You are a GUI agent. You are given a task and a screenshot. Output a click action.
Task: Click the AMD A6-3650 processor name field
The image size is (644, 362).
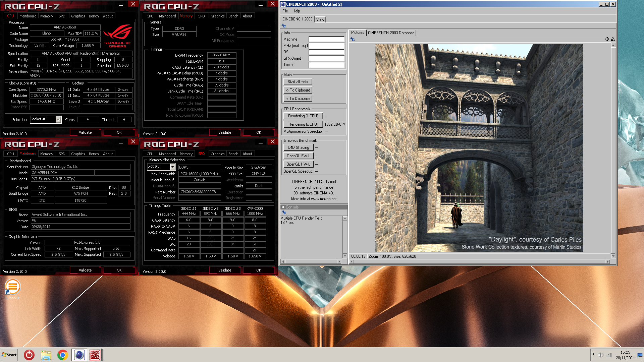click(x=65, y=27)
